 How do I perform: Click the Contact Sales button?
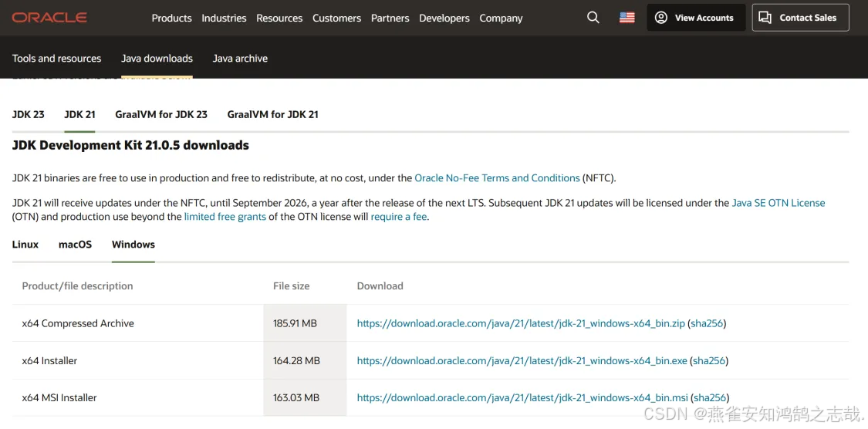point(800,18)
